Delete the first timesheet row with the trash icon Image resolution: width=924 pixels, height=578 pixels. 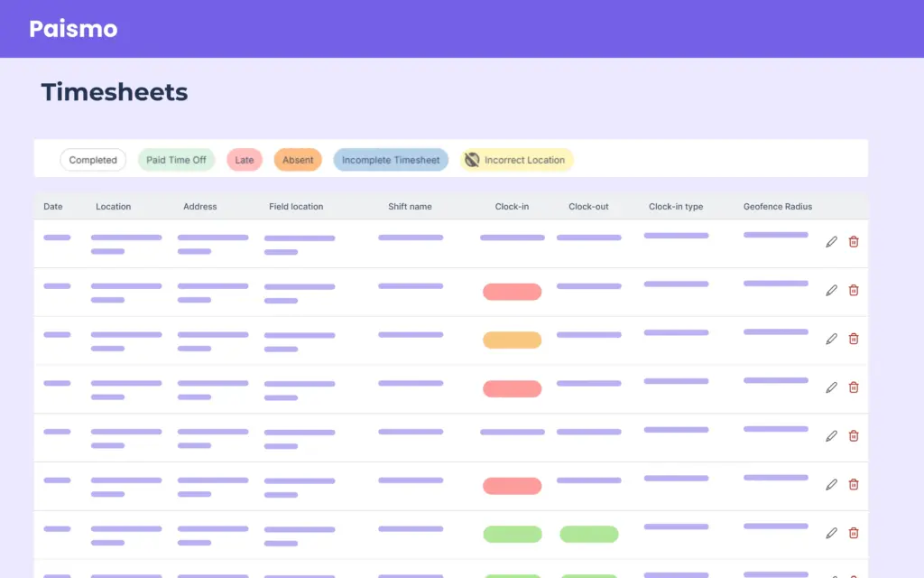click(854, 241)
